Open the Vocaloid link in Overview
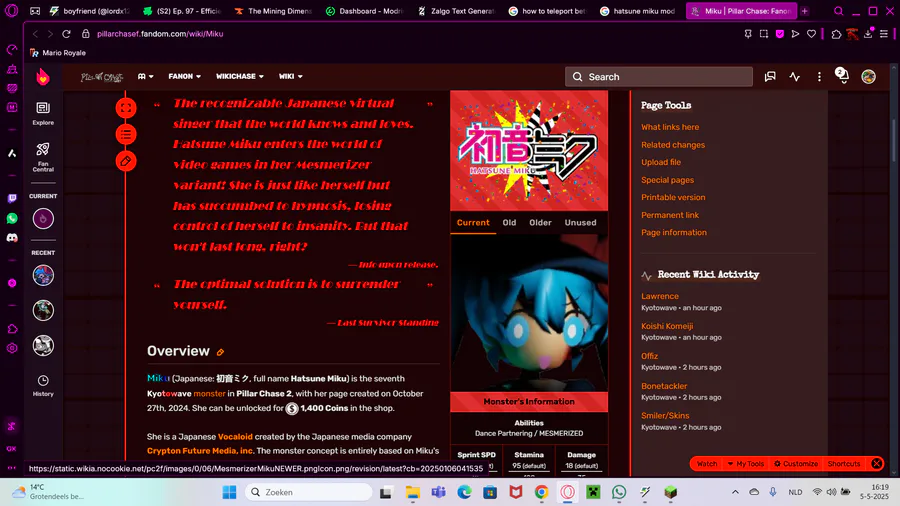This screenshot has height=506, width=900. 235,437
